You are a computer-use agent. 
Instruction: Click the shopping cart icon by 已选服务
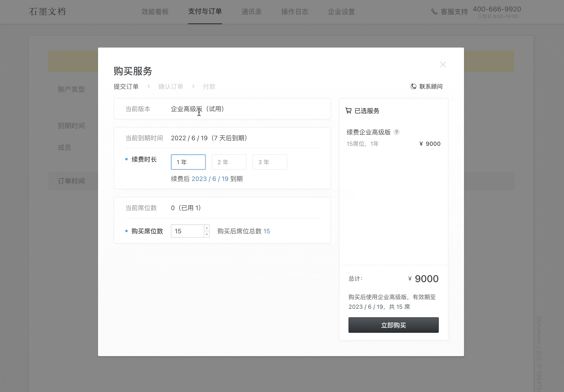tap(348, 111)
